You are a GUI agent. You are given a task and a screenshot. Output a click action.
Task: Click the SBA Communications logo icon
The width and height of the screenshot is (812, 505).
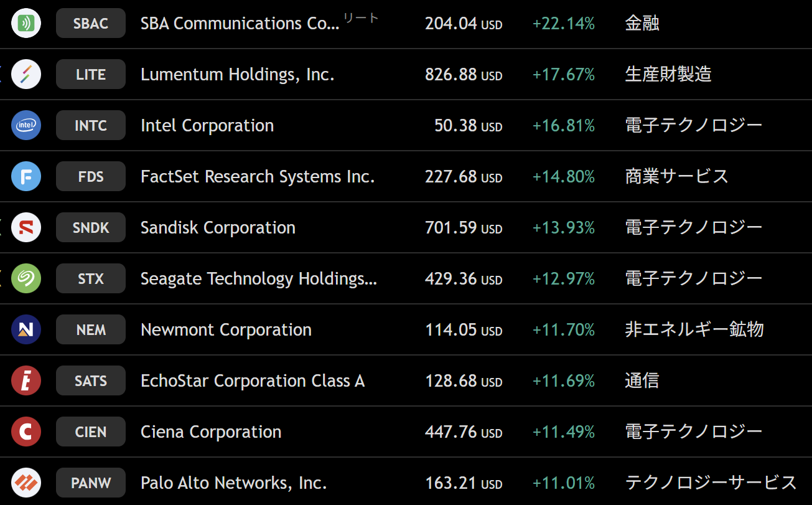click(x=26, y=24)
